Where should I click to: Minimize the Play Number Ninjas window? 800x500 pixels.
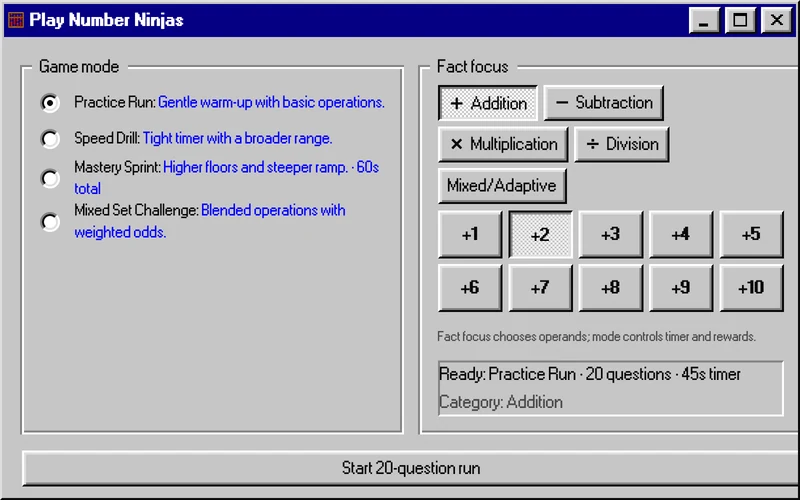click(x=704, y=20)
